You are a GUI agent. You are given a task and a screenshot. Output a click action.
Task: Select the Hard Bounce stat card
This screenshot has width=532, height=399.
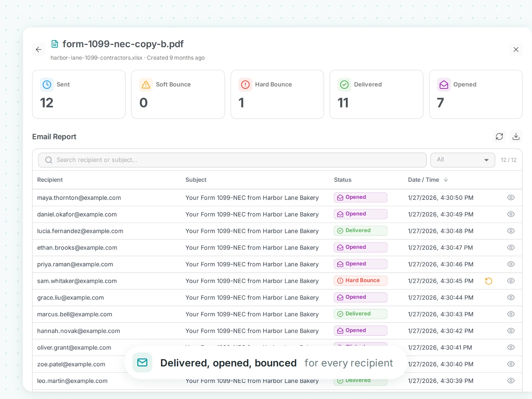click(277, 94)
